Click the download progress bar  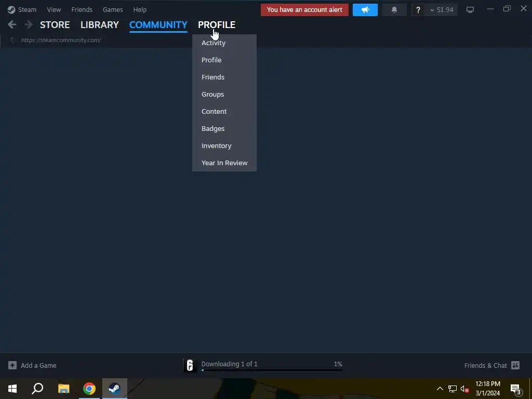272,370
